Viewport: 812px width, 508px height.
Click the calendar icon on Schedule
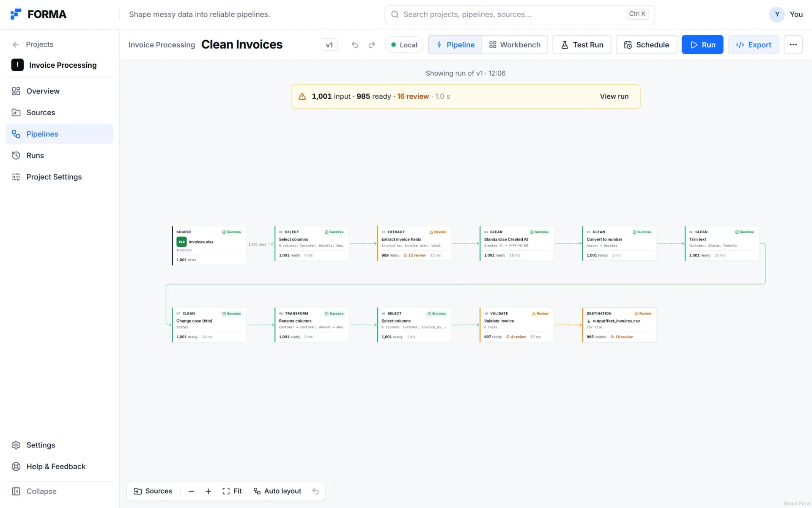(628, 45)
